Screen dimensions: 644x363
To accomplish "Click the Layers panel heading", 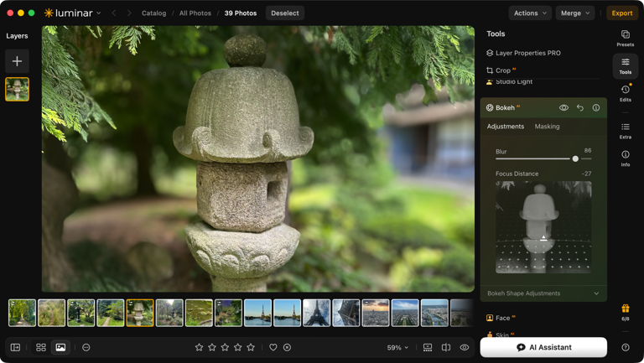I will [x=17, y=36].
